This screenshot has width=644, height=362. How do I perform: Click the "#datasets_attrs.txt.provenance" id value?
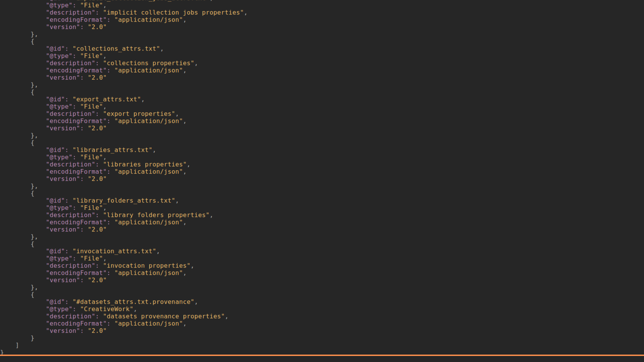point(134,302)
